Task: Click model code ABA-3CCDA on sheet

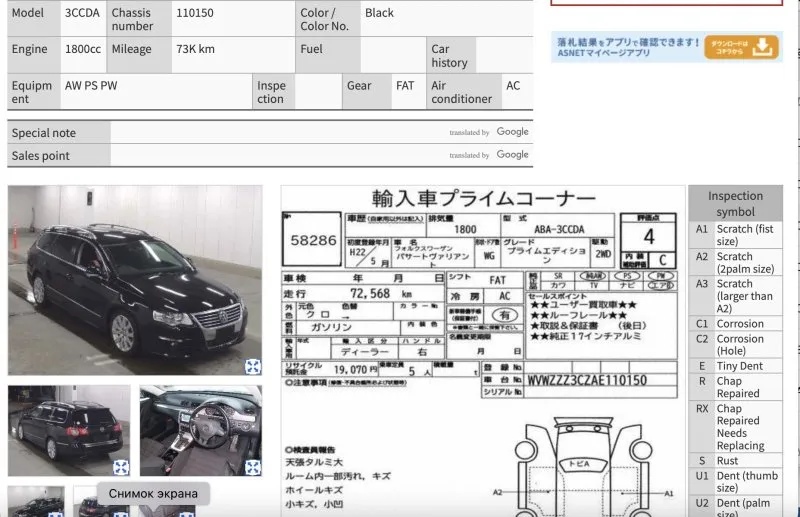Action: coord(559,230)
